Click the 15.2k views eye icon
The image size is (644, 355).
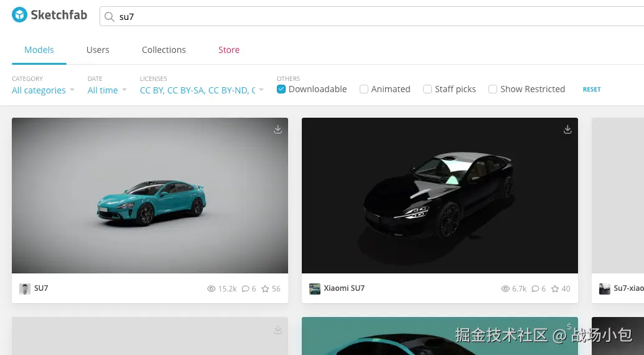212,289
